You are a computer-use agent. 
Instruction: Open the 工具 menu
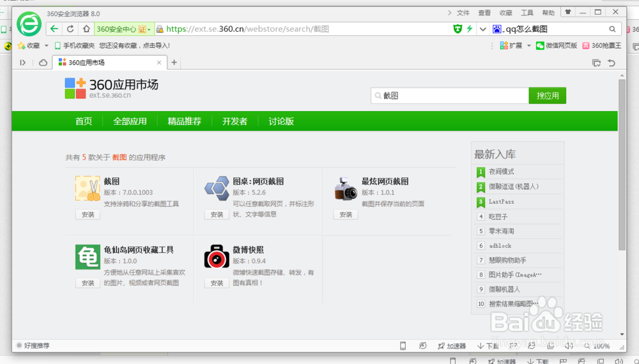point(527,13)
